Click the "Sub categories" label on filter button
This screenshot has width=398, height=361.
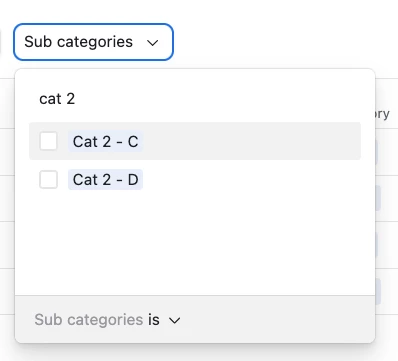(x=79, y=42)
